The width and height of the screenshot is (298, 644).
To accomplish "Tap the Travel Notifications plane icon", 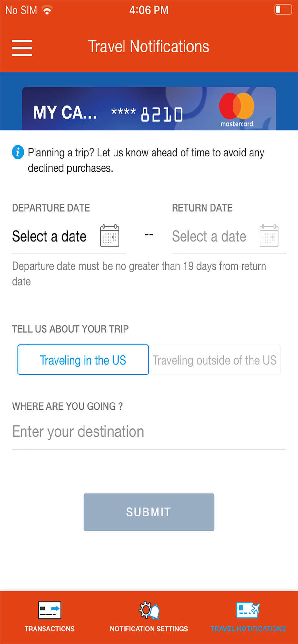I will tap(248, 610).
